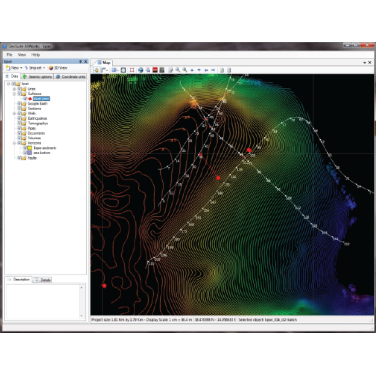This screenshot has height=376, width=376.
Task: Click the red PDF export icon
Action: click(x=155, y=70)
